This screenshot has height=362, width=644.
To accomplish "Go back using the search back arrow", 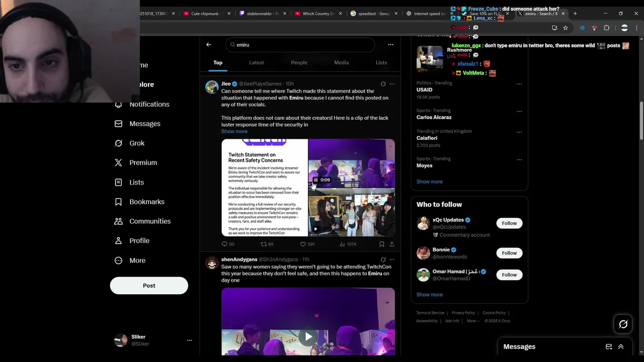I will click(x=209, y=45).
